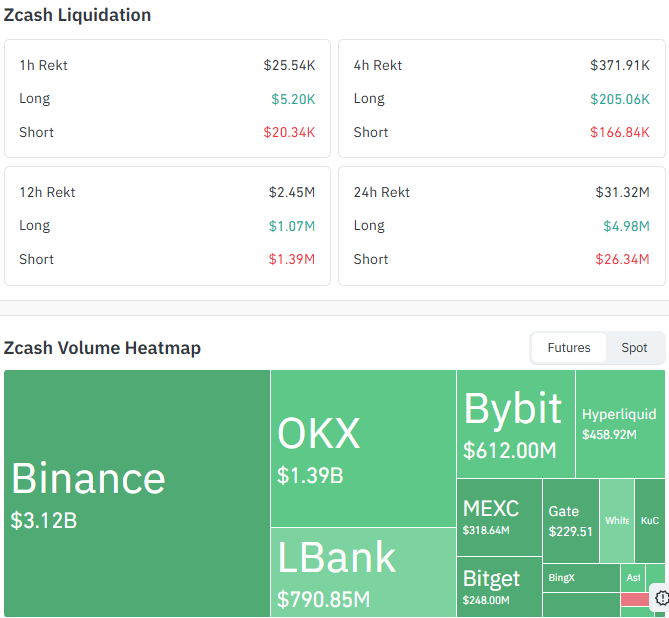The width and height of the screenshot is (669, 618).
Task: Click the 24h Rekt value $31.32M
Action: pos(622,192)
